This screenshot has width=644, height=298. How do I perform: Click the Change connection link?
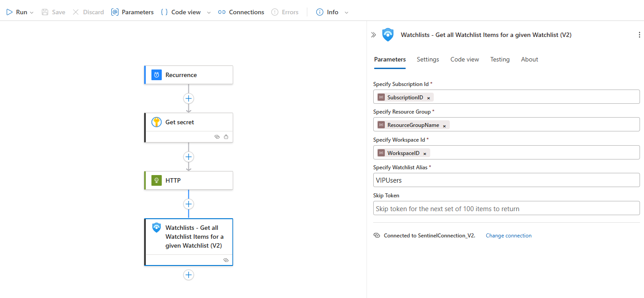(509, 236)
